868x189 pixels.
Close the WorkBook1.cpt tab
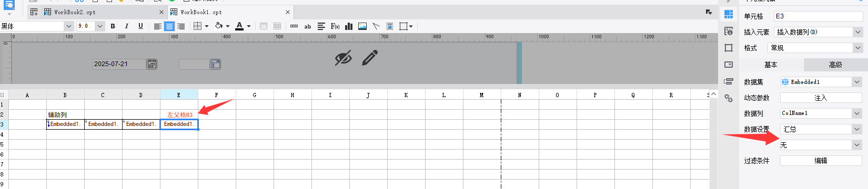288,12
